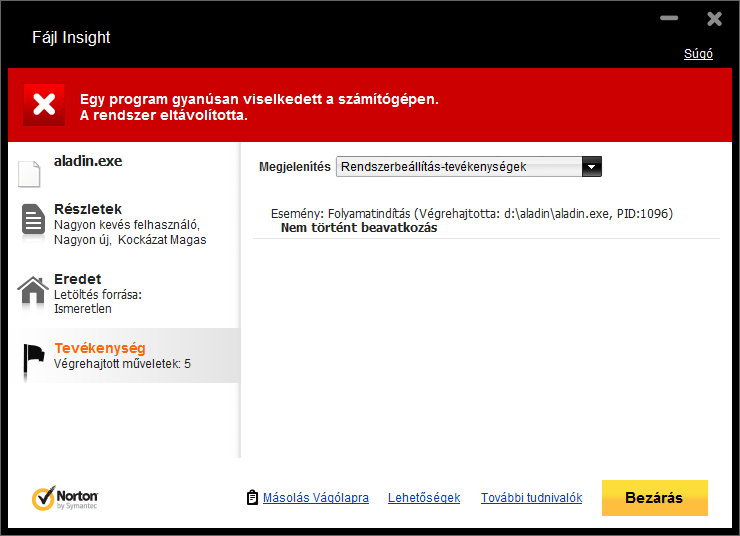Viewport: 740px width, 536px height.
Task: Open the Részletek tab
Action: click(x=124, y=224)
